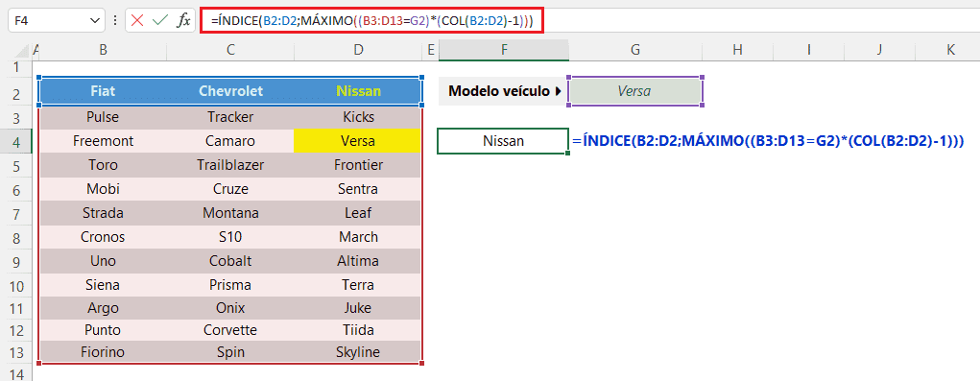
Task: Select the Siena cell
Action: (x=103, y=285)
